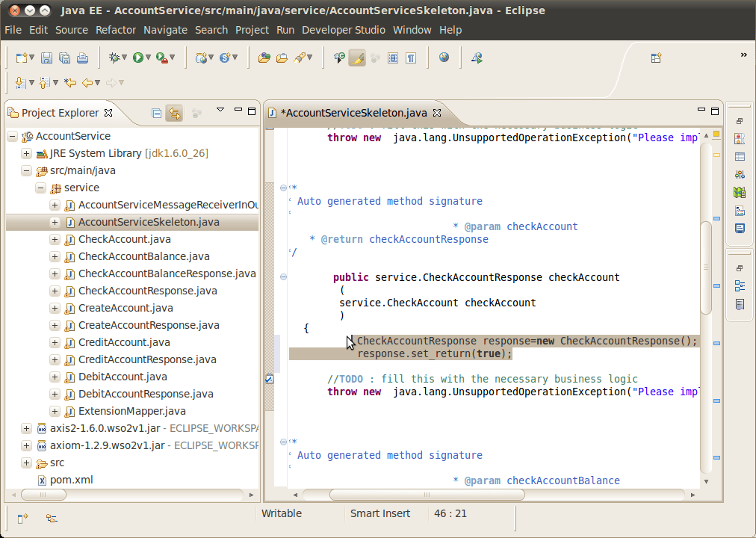Click the web browser globe icon
The image size is (756, 538).
444,58
